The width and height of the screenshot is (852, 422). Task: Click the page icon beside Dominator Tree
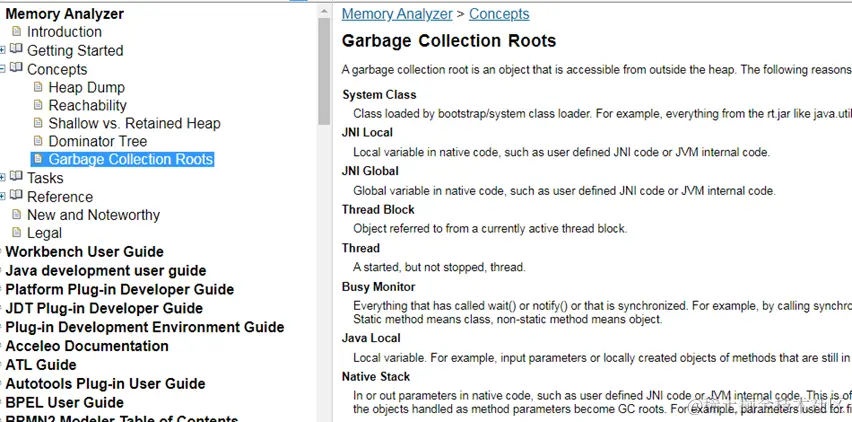point(38,141)
